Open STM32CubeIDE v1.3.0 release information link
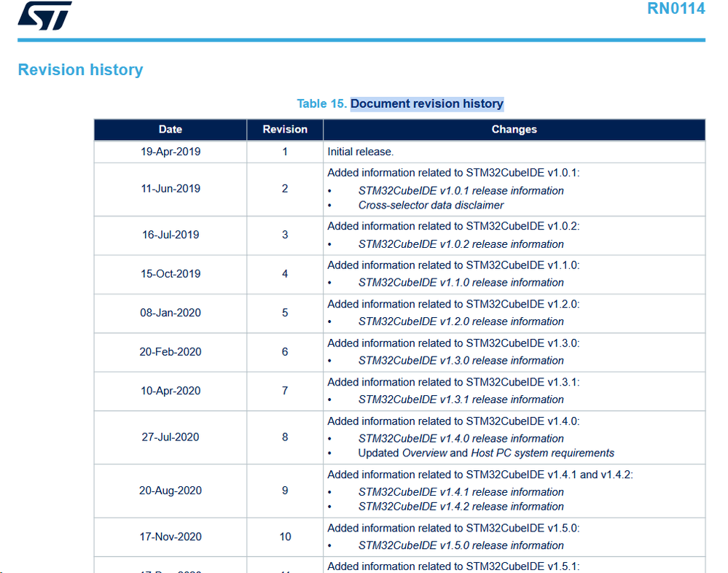The image size is (728, 573). 461,361
